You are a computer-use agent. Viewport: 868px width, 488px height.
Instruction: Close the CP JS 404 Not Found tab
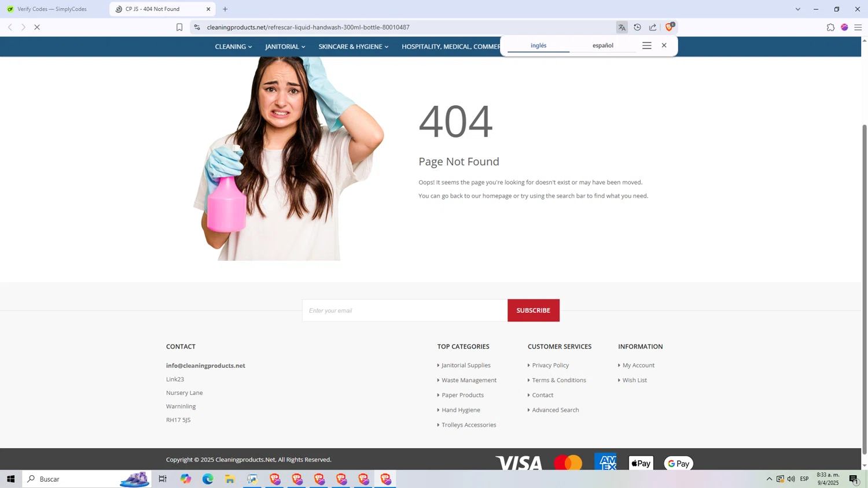[x=208, y=9]
